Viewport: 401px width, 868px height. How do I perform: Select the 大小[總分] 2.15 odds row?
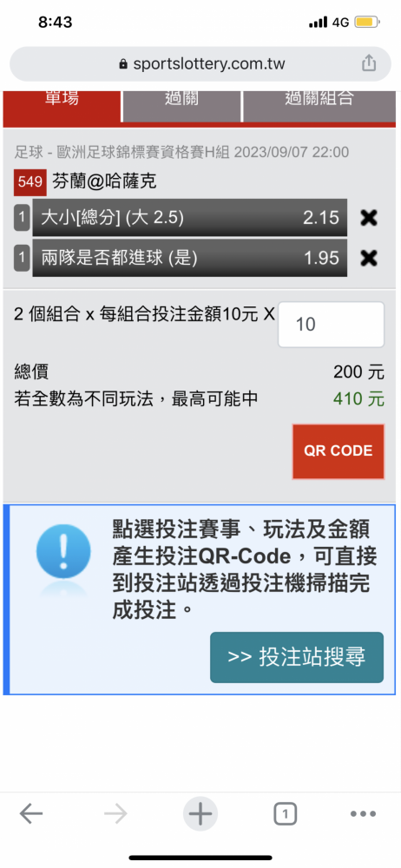(x=190, y=218)
